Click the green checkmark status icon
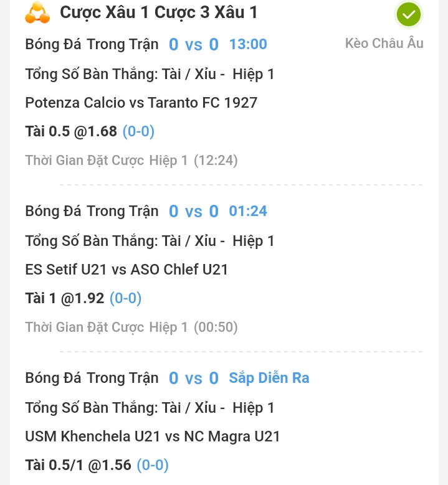Image resolution: width=448 pixels, height=485 pixels. 409,14
